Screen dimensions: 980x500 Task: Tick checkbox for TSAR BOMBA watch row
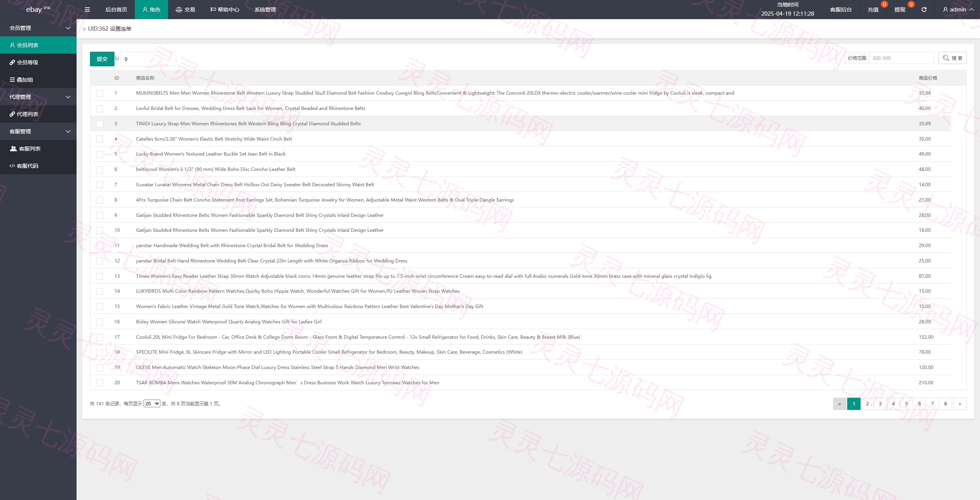[100, 383]
